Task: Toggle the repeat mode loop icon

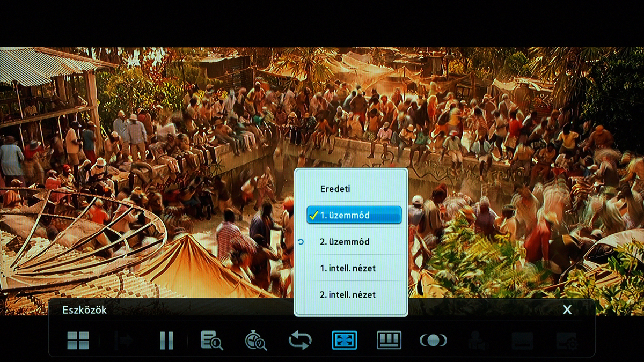Action: (x=300, y=341)
